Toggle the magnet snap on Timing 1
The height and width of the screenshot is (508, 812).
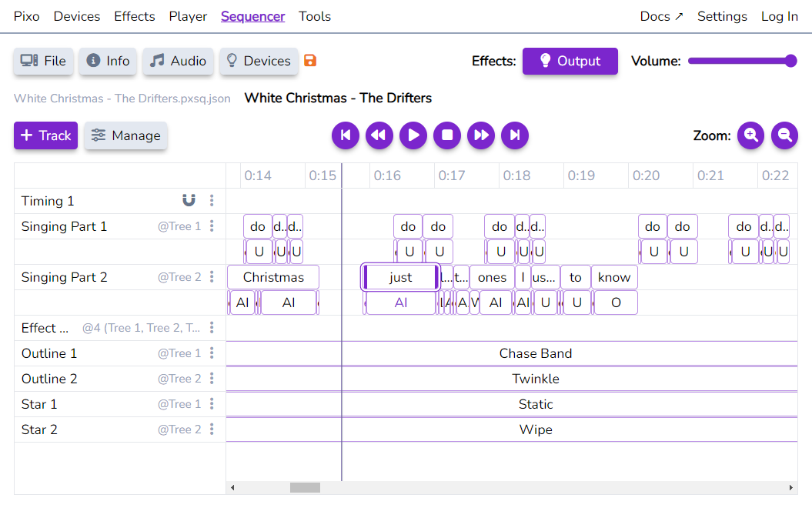pos(189,201)
